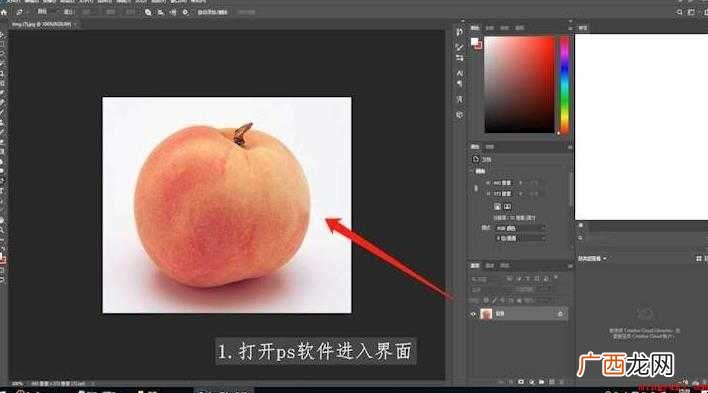Open the search icon at top right

pyautogui.click(x=680, y=13)
